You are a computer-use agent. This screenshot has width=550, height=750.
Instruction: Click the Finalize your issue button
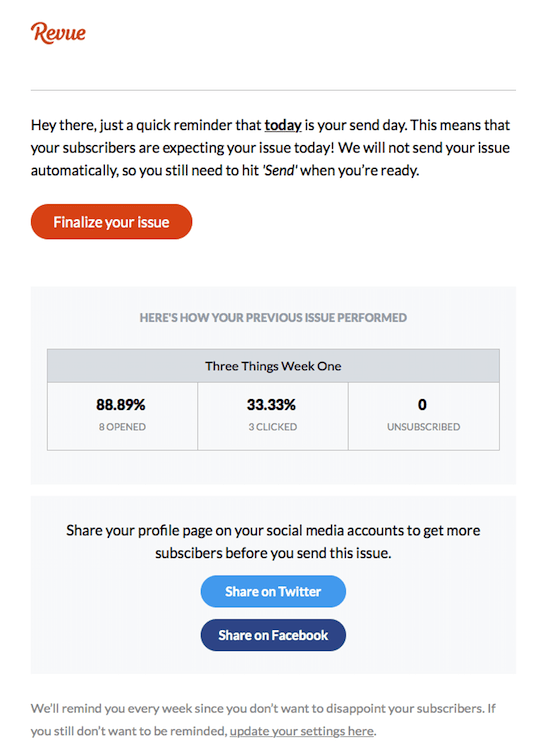[111, 222]
